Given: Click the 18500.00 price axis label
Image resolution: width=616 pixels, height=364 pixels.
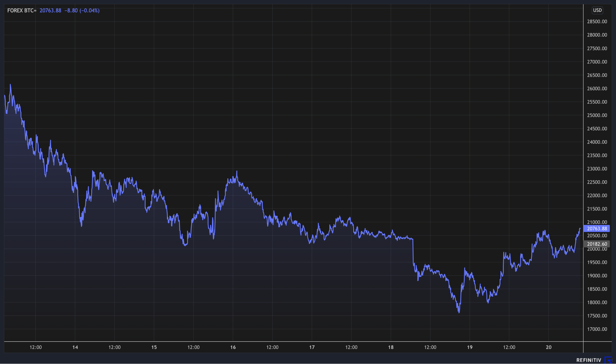Looking at the screenshot, I should click(597, 289).
